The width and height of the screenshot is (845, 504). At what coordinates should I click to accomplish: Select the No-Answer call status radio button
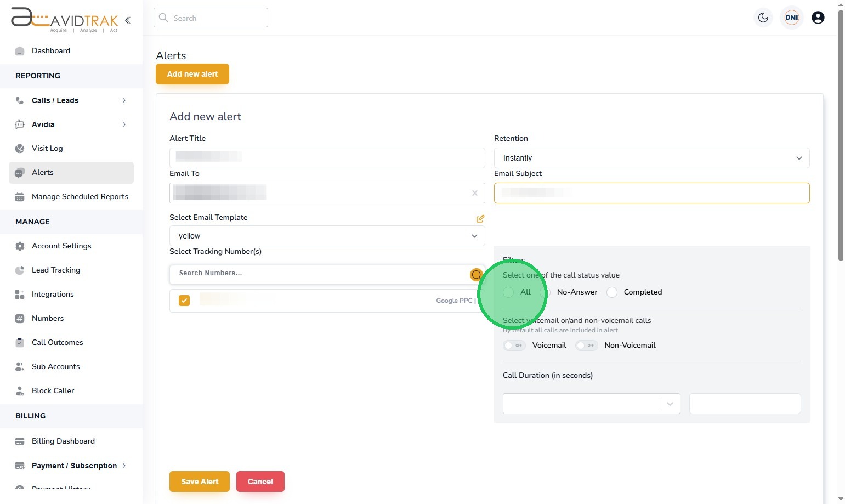click(x=545, y=292)
